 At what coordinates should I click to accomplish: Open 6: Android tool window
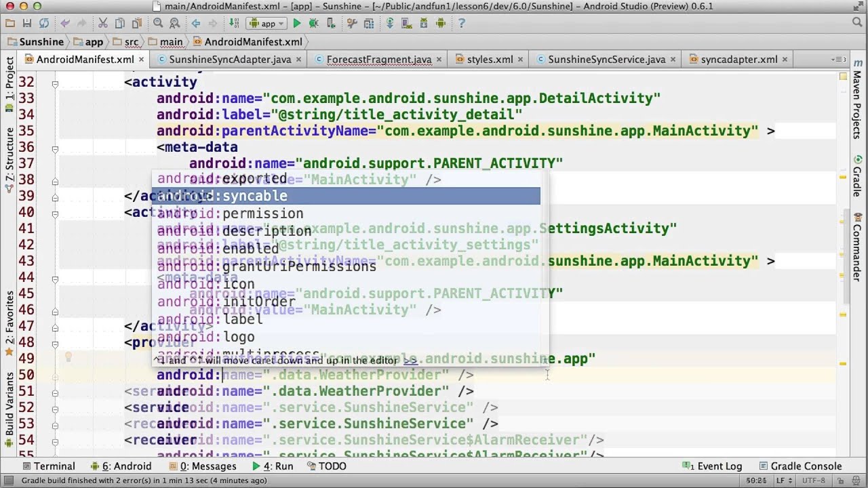[121, 466]
